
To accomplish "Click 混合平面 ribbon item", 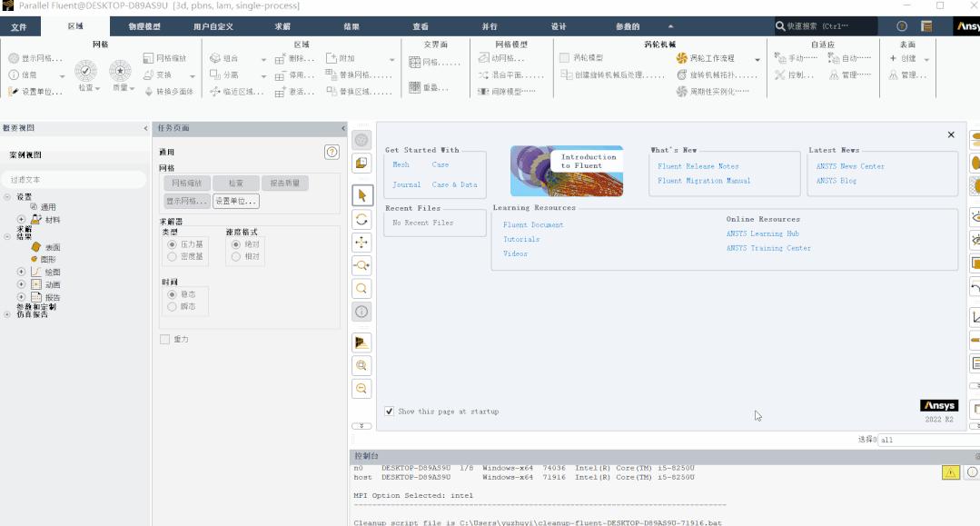I will coord(510,75).
